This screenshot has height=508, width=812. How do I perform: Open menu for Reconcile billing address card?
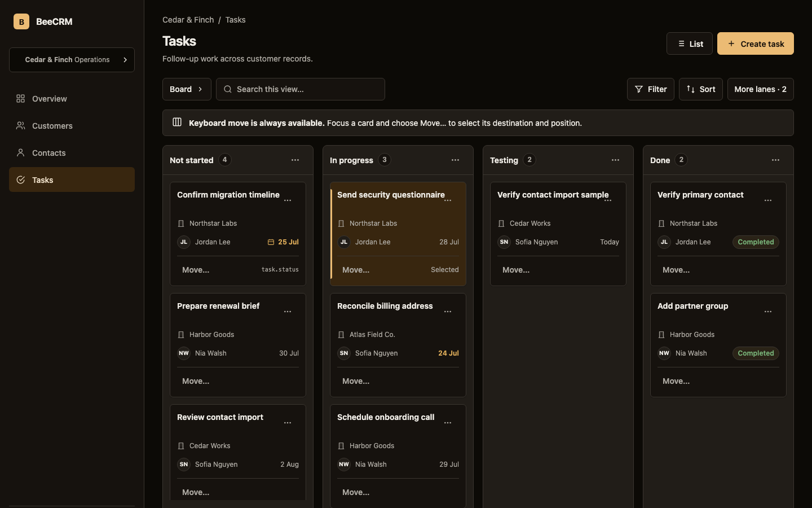(x=448, y=312)
